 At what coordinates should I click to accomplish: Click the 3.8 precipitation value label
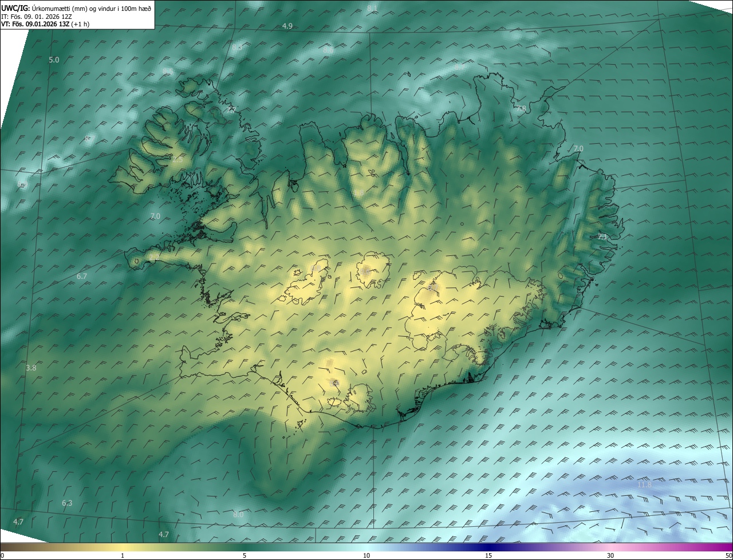click(31, 368)
